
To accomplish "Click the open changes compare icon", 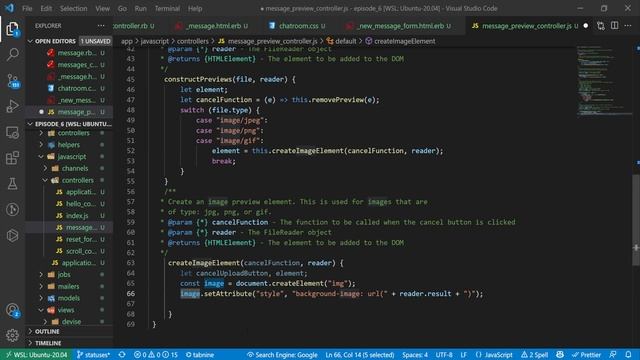I will click(x=600, y=26).
